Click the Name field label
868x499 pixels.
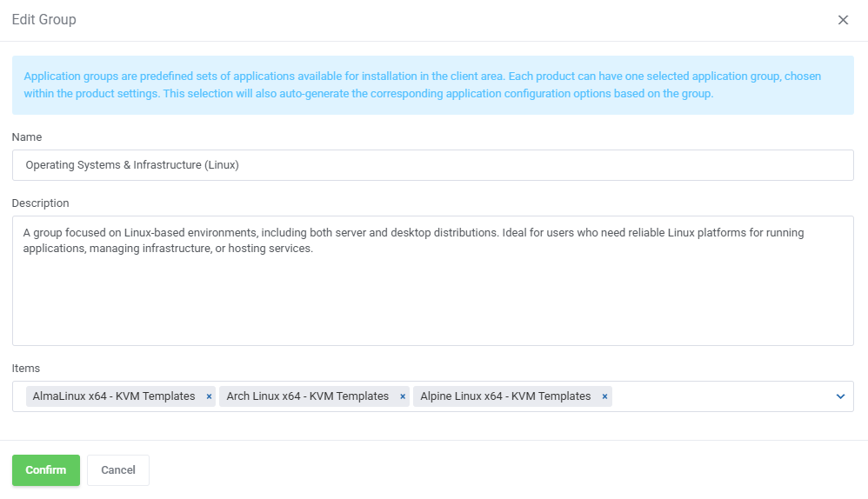(27, 137)
